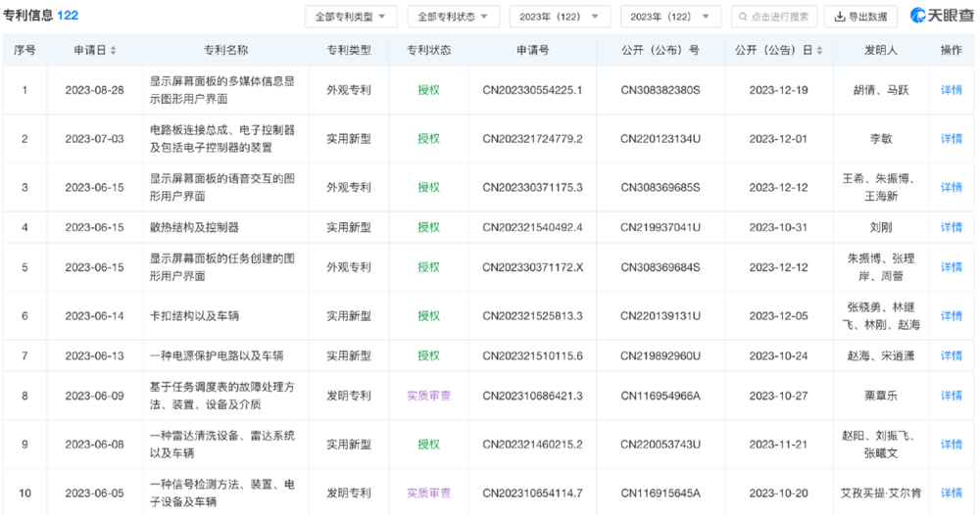Expand the 全部专利状态 filter
The width and height of the screenshot is (980, 515).
(x=451, y=17)
